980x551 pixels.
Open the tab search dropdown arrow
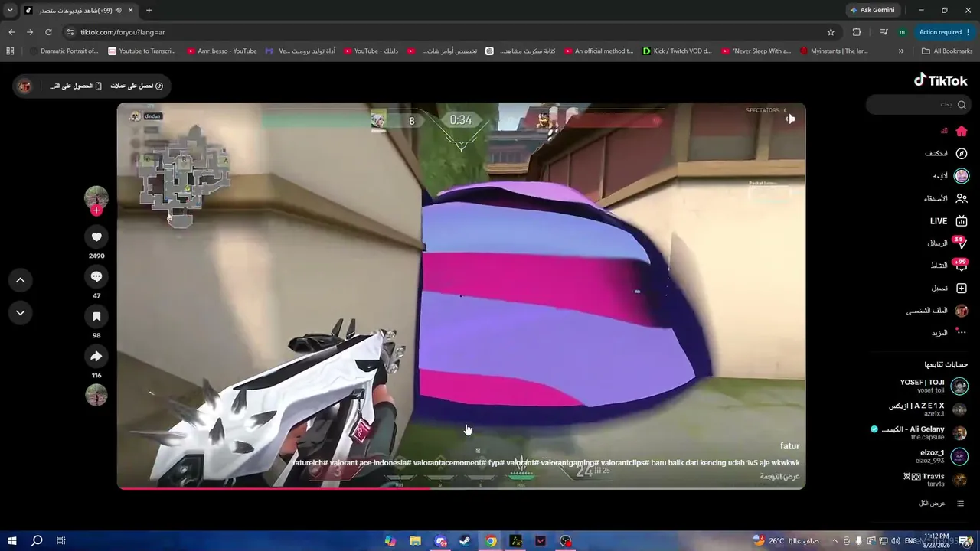(x=10, y=10)
